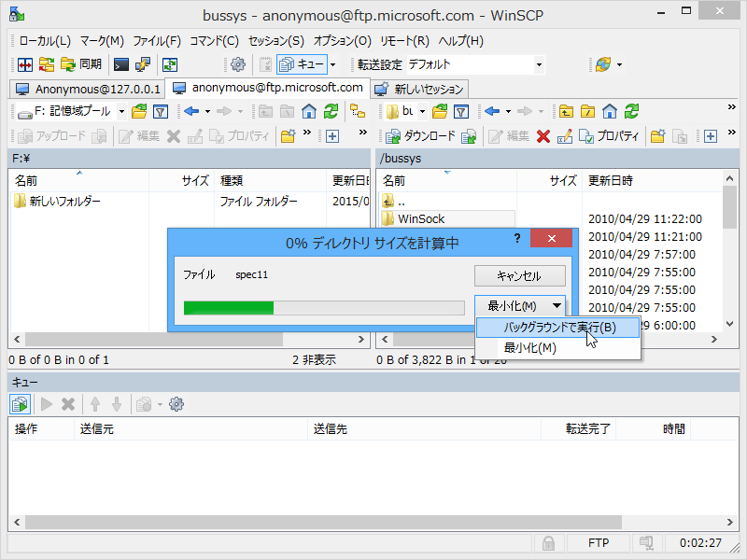Viewport: 747px width, 560px height.
Task: Open the console terminal icon
Action: [x=121, y=64]
